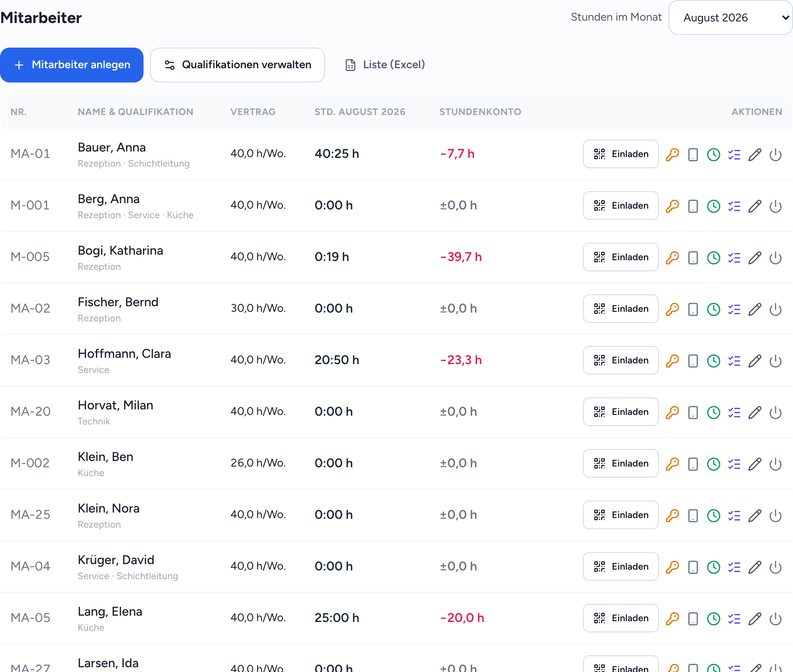Image resolution: width=793 pixels, height=672 pixels.
Task: Click Einladen in Horvat, Milan row
Action: [x=621, y=412]
